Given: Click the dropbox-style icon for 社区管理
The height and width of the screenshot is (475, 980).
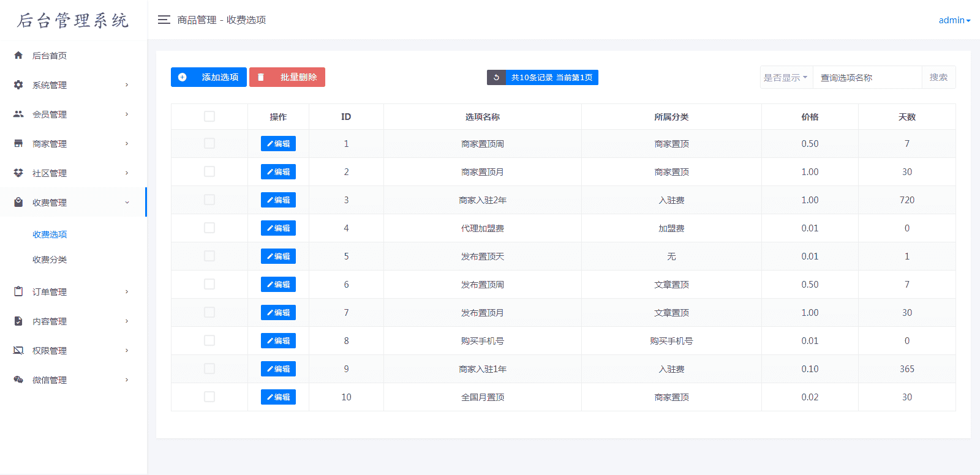Looking at the screenshot, I should pyautogui.click(x=18, y=173).
